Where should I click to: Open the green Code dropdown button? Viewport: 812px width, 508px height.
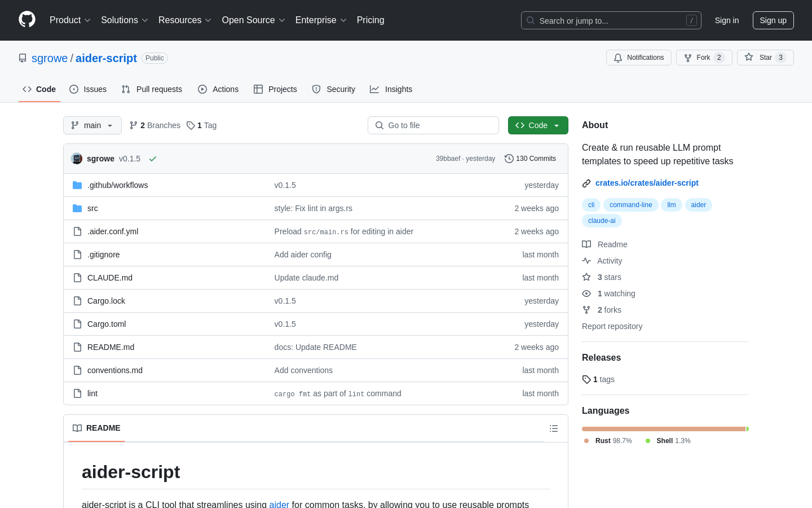[538, 125]
